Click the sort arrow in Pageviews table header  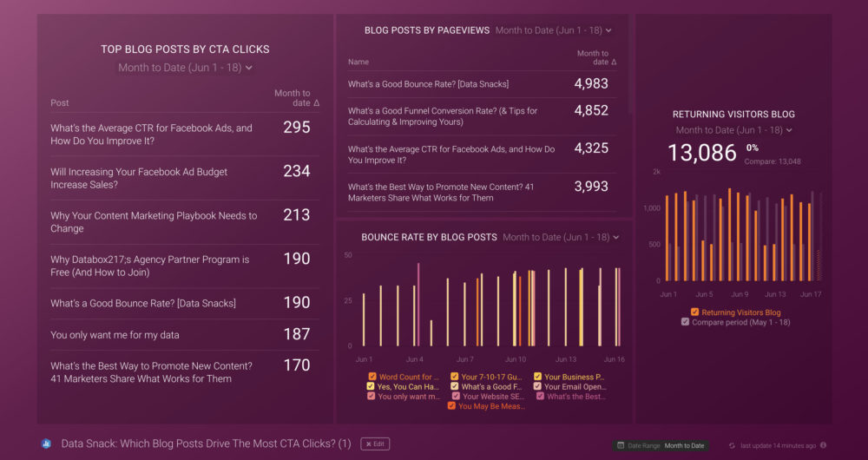pyautogui.click(x=615, y=62)
